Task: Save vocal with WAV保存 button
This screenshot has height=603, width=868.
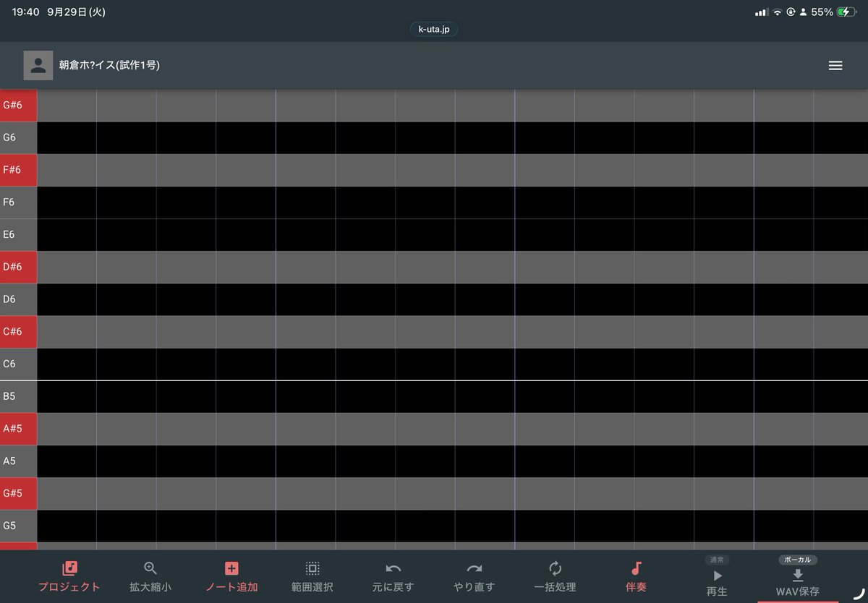Action: (x=798, y=583)
